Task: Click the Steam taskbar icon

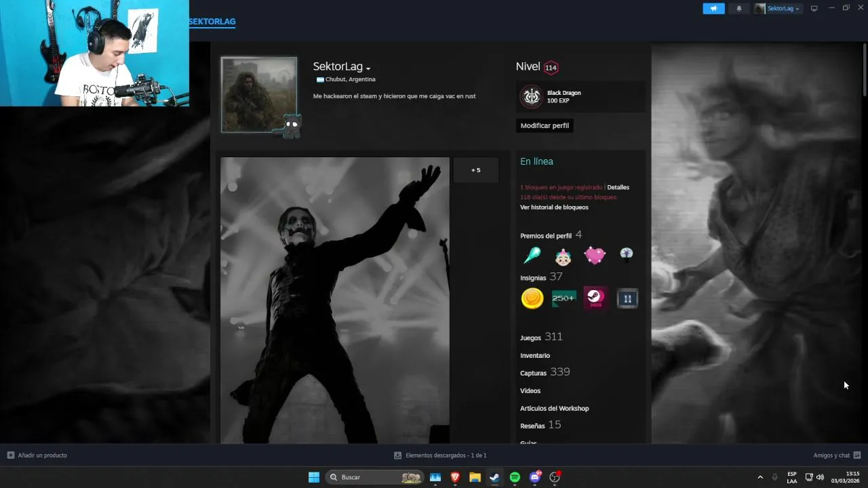Action: (495, 477)
